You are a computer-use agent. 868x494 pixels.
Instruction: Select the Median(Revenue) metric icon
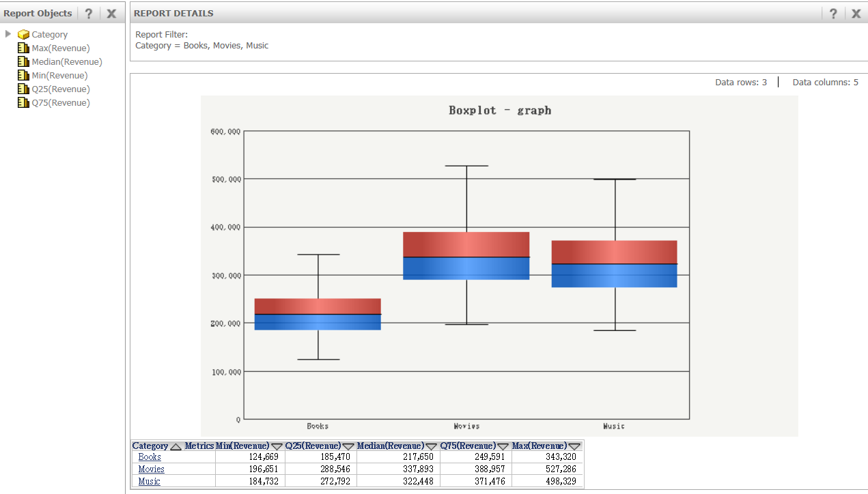pyautogui.click(x=23, y=61)
